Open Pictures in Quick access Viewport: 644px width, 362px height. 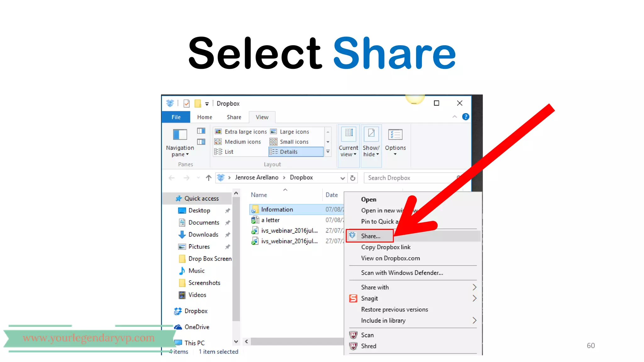coord(199,247)
